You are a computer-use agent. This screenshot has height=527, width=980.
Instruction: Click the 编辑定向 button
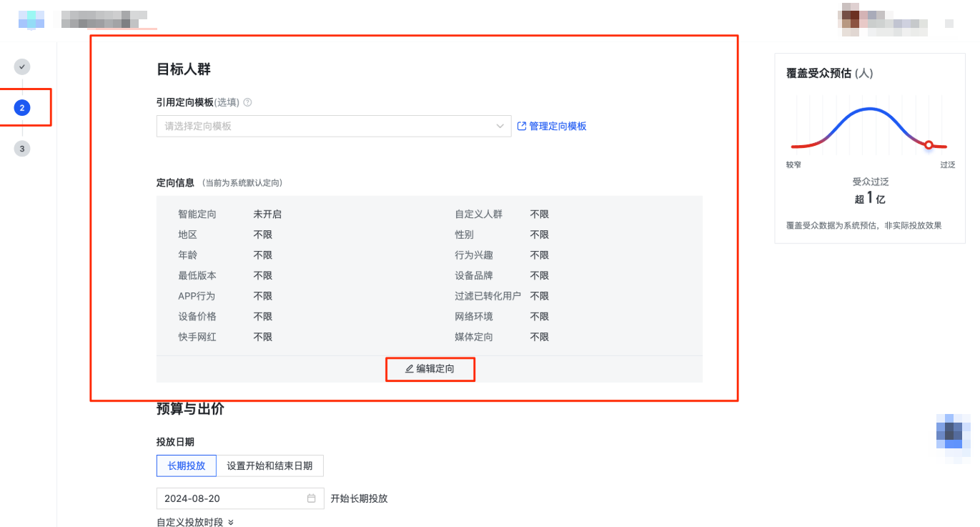coord(430,370)
